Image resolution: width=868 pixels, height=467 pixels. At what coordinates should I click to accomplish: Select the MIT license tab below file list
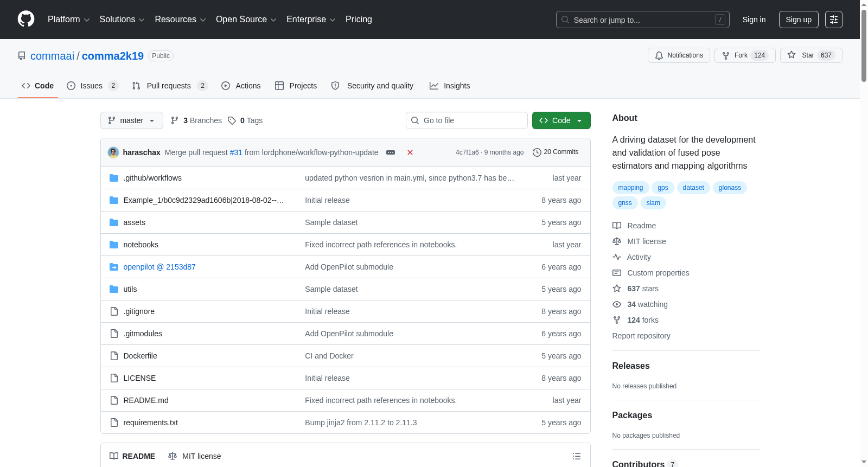195,456
